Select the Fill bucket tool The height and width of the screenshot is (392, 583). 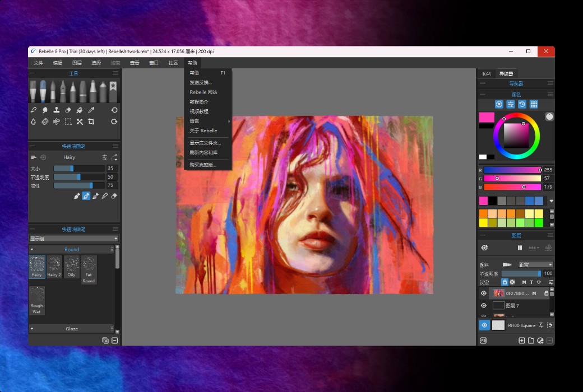point(80,110)
